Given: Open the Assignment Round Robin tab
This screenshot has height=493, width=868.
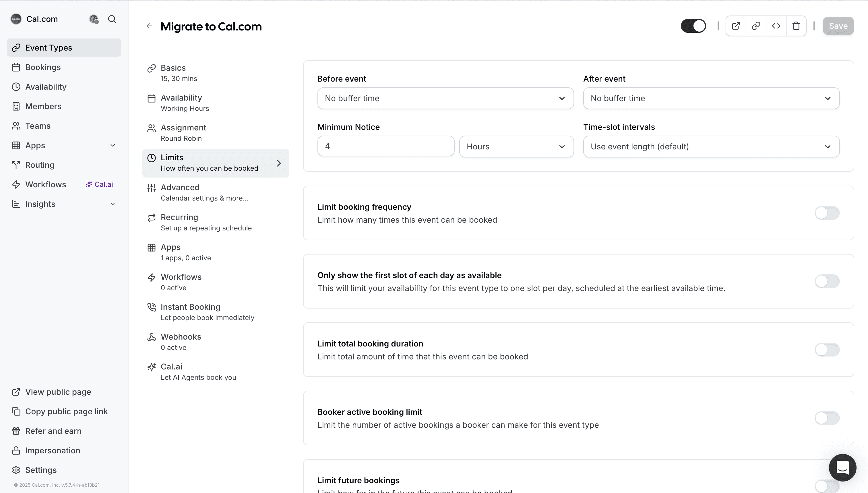Looking at the screenshot, I should (x=216, y=133).
